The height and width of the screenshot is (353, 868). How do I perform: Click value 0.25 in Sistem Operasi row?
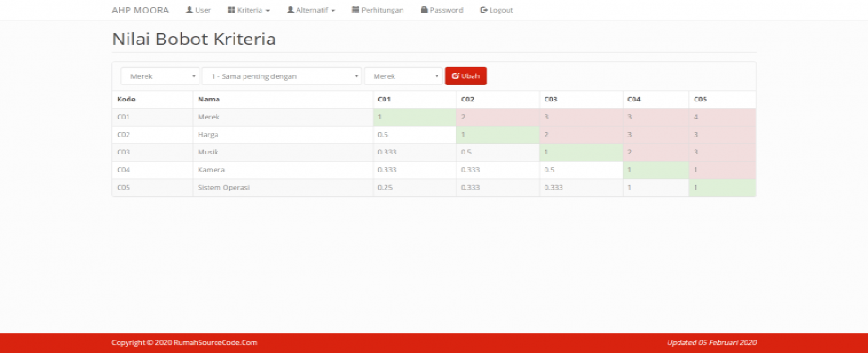click(414, 188)
